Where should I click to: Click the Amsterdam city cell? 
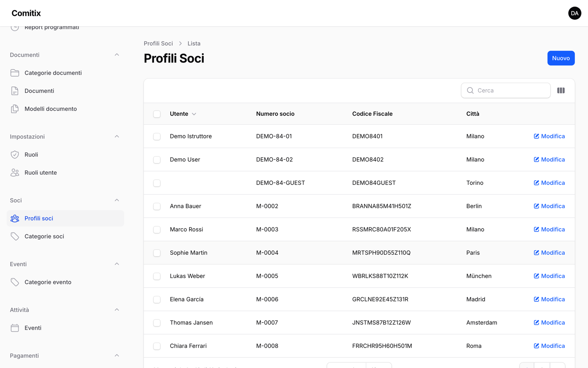click(482, 323)
